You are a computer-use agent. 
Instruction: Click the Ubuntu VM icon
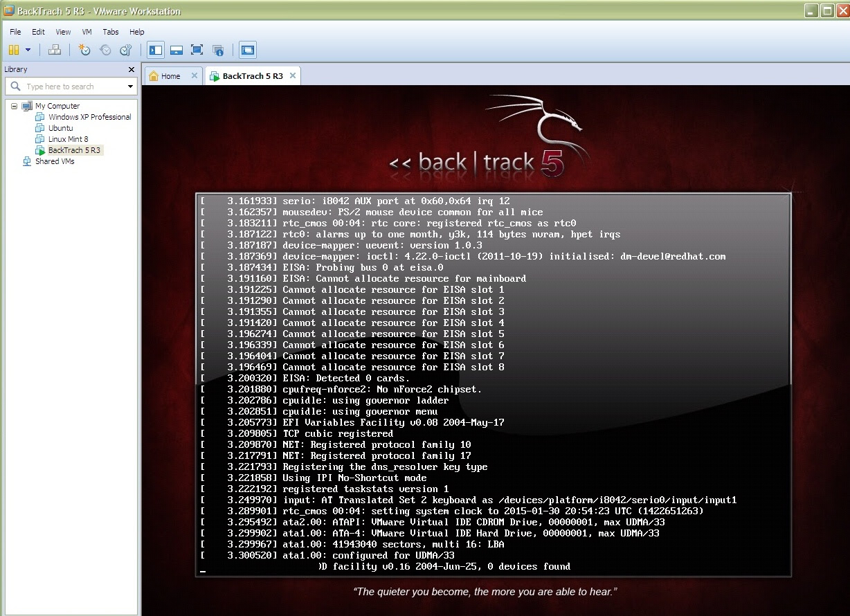[x=40, y=128]
